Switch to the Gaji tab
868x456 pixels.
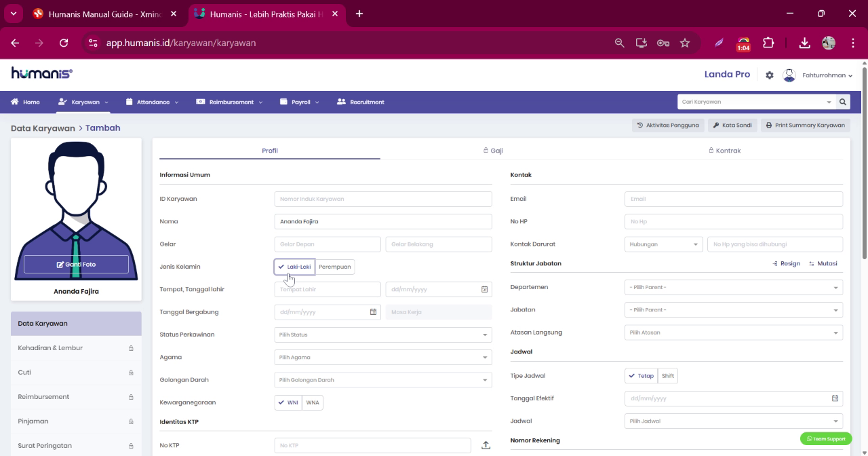[x=493, y=151]
